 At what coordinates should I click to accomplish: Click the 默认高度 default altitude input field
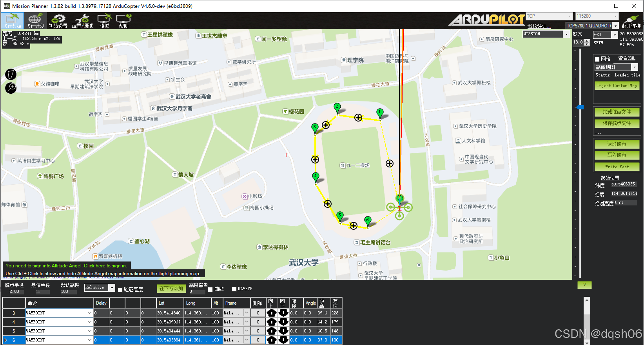pyautogui.click(x=68, y=292)
